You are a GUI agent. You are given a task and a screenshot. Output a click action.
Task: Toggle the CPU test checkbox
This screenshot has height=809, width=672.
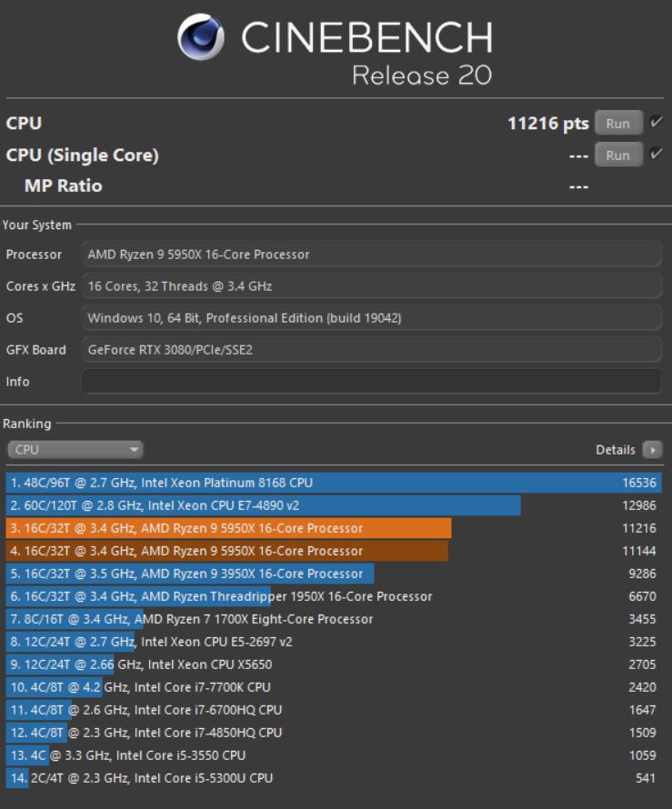656,123
